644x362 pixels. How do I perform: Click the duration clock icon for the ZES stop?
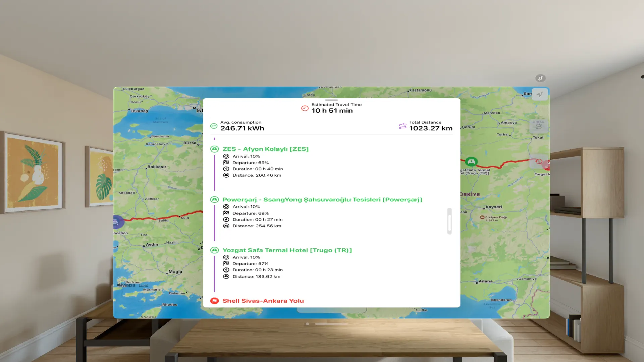[x=226, y=169]
